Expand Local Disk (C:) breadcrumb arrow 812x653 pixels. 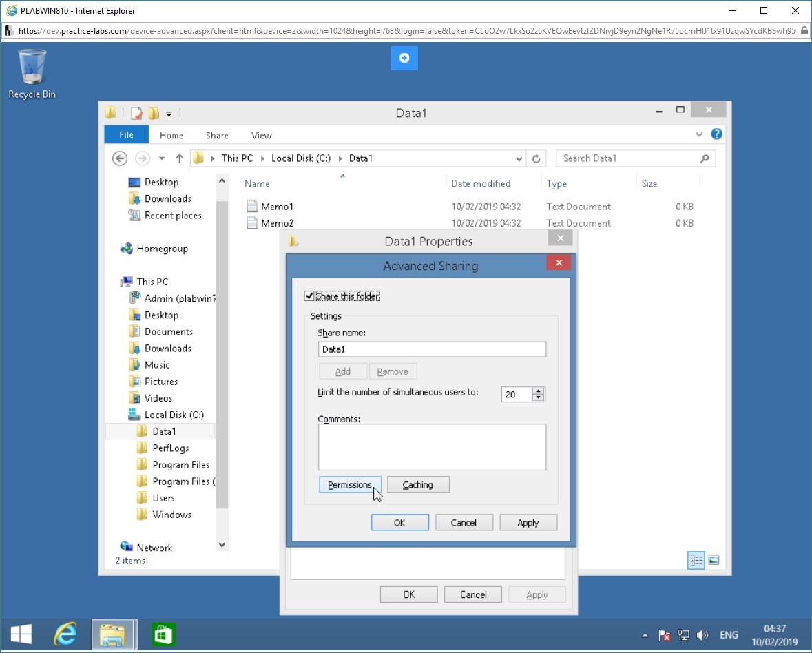(340, 158)
